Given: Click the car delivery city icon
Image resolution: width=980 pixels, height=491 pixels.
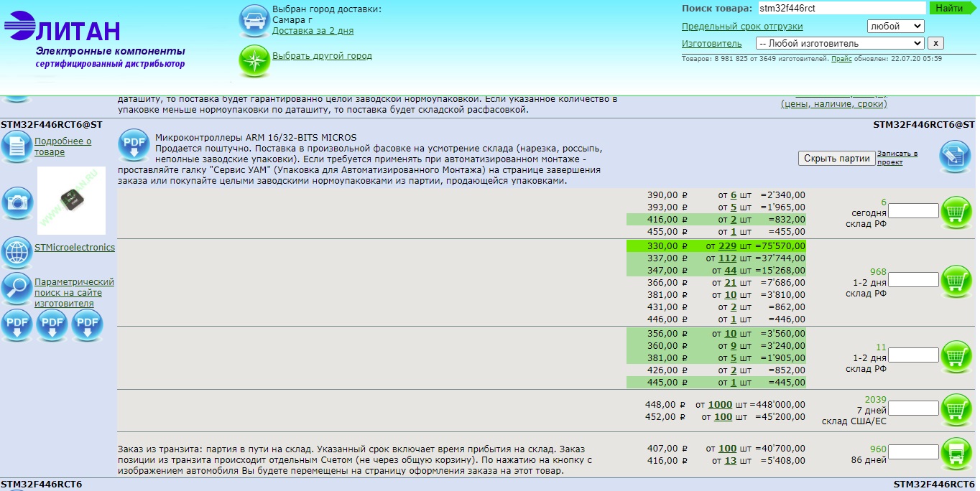Looking at the screenshot, I should point(254,21).
